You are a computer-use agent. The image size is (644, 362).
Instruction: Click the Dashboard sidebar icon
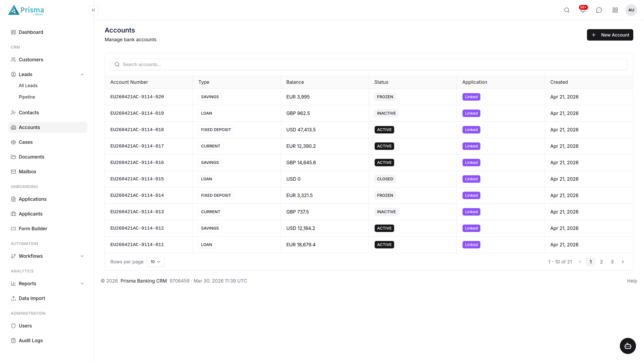[x=13, y=32]
